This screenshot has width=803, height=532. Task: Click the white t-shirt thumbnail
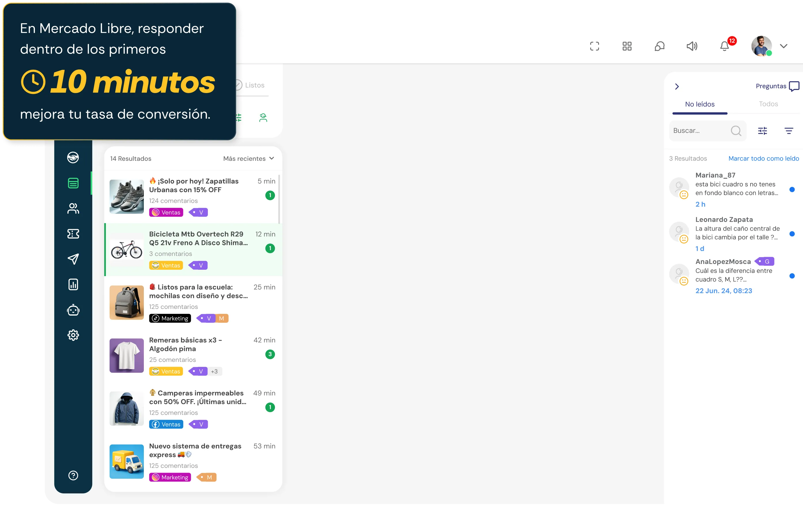point(127,356)
